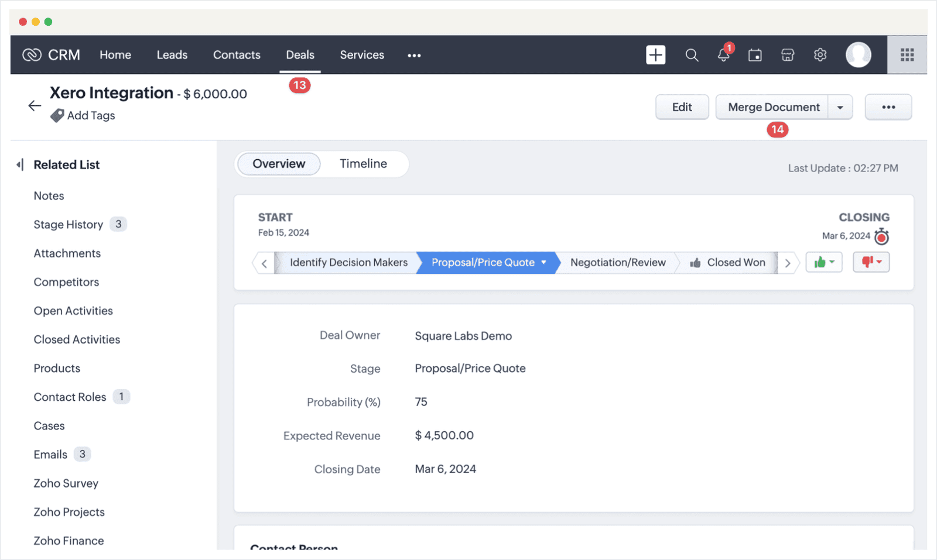The image size is (937, 560).
Task: Go to Services tab
Action: 362,55
